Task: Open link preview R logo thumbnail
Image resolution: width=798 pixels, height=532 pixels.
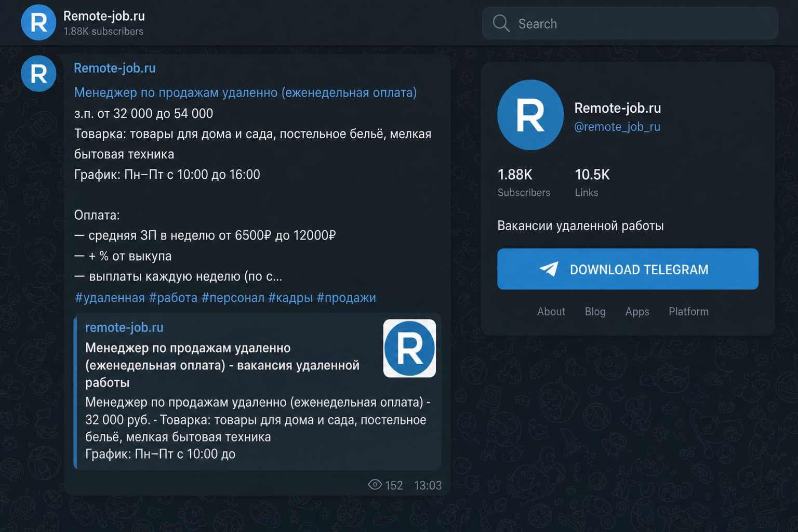Action: pos(409,348)
